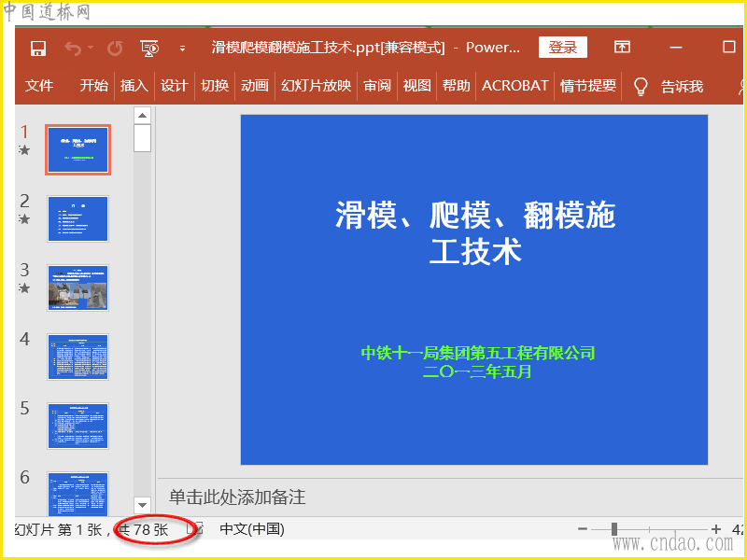Switch to the 开始 tab
This screenshot has height=560, width=747.
tap(94, 86)
